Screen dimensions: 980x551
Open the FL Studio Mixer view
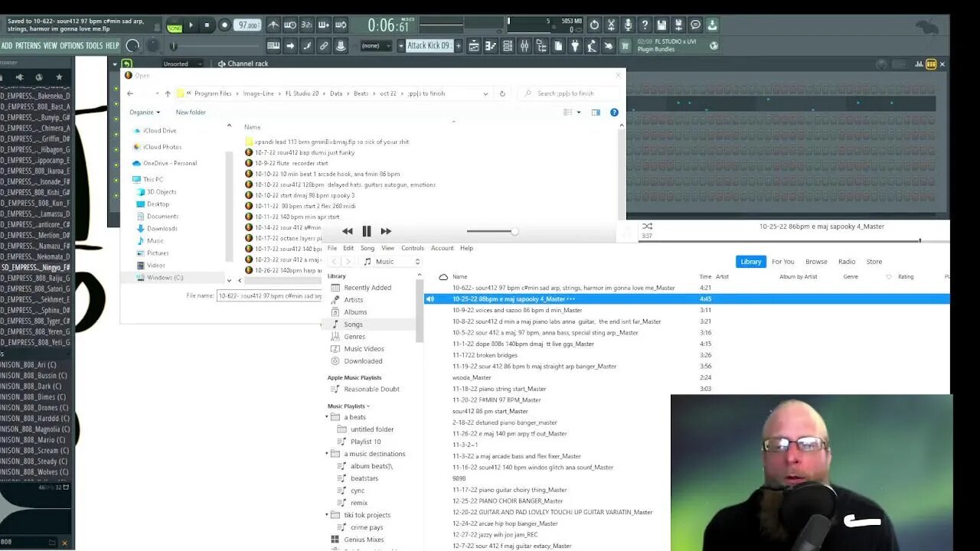pos(524,46)
